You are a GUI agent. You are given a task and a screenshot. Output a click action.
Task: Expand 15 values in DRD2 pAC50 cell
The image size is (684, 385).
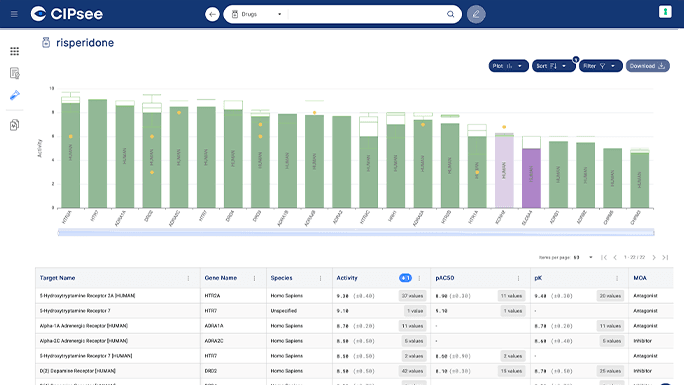511,371
